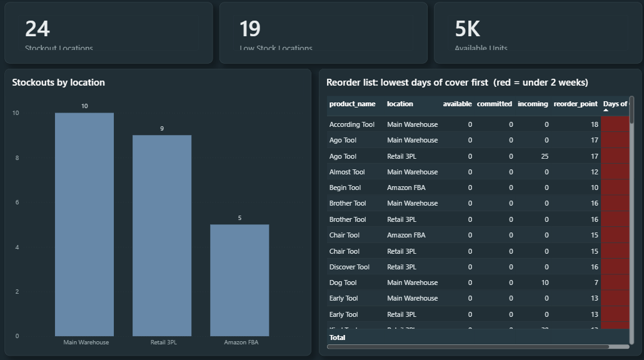The width and height of the screenshot is (644, 360).
Task: Select the 5K Available Units card
Action: pos(538,33)
